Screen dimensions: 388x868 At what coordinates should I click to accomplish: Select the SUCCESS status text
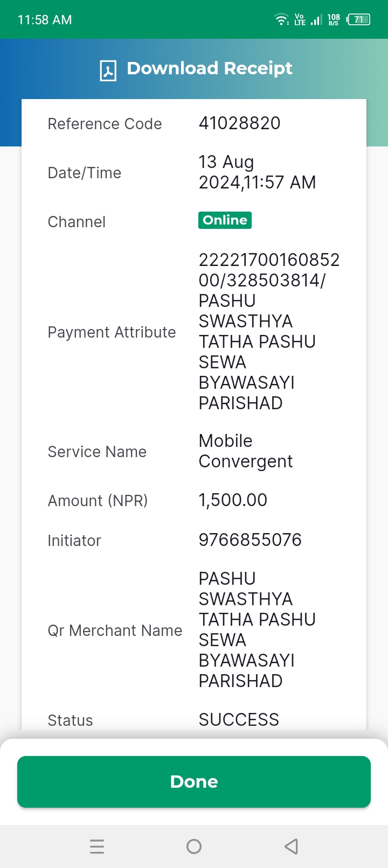[239, 720]
